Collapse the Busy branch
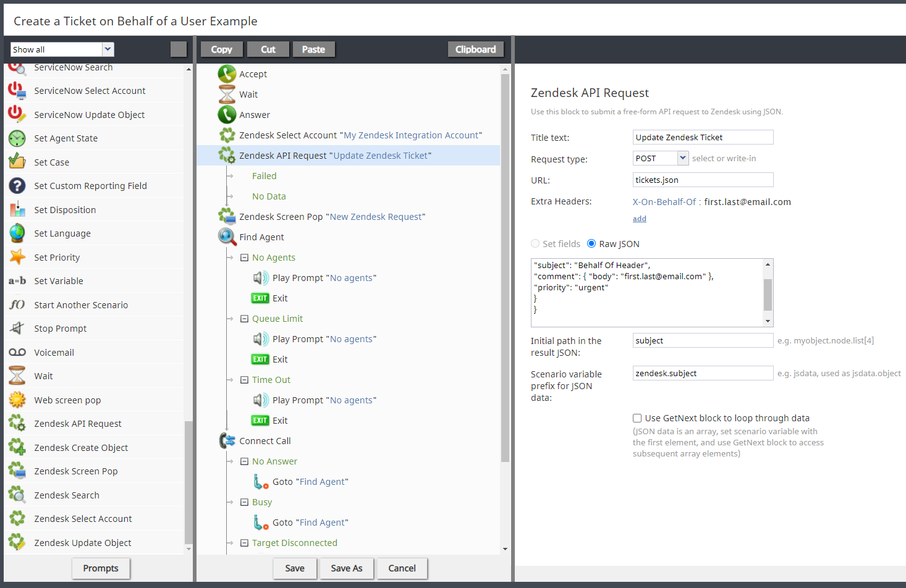Viewport: 906px width, 588px height. coord(244,502)
